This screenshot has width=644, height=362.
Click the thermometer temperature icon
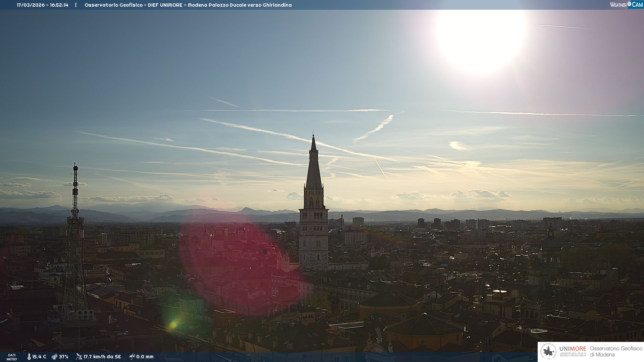[29, 357]
